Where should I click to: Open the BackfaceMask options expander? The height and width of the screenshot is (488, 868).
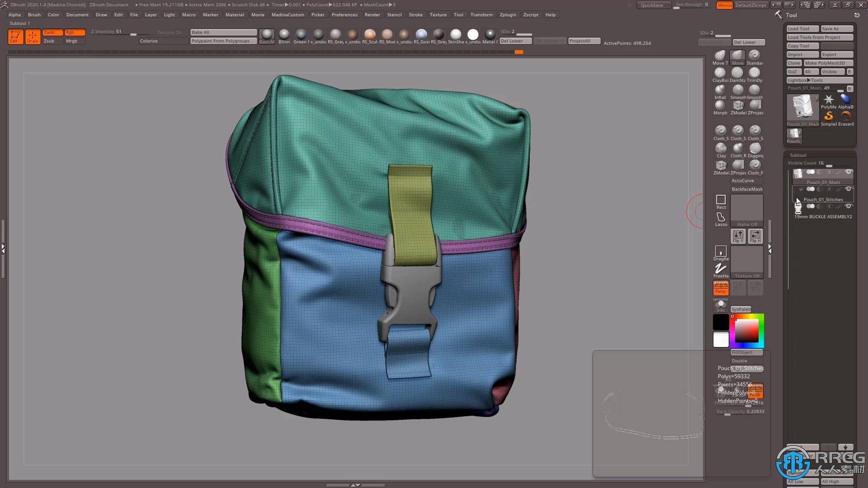click(x=747, y=189)
